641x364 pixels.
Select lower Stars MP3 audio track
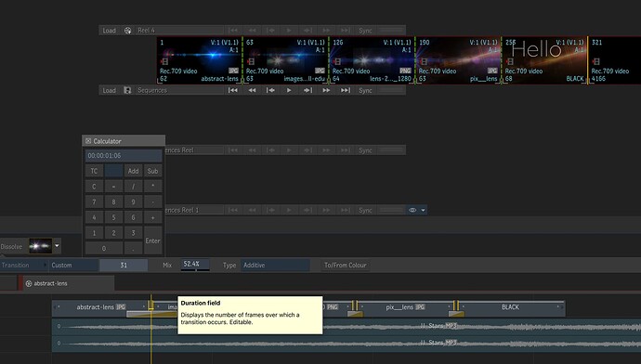347,343
